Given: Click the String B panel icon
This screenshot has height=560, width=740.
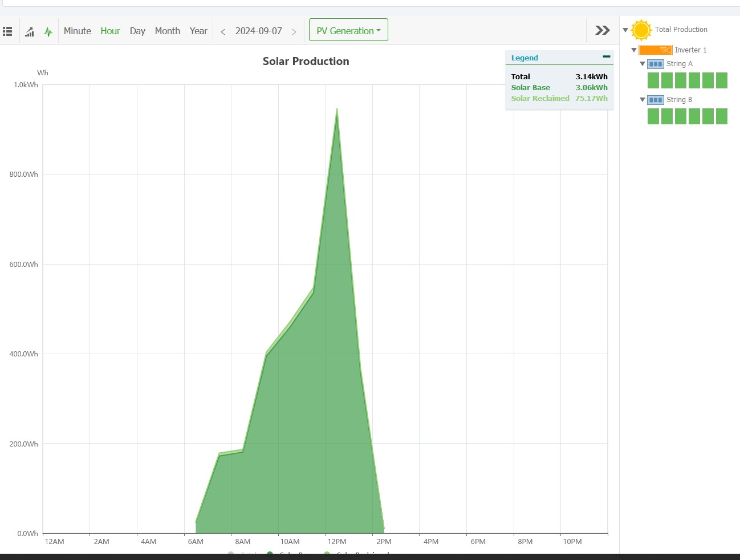Looking at the screenshot, I should 656,100.
